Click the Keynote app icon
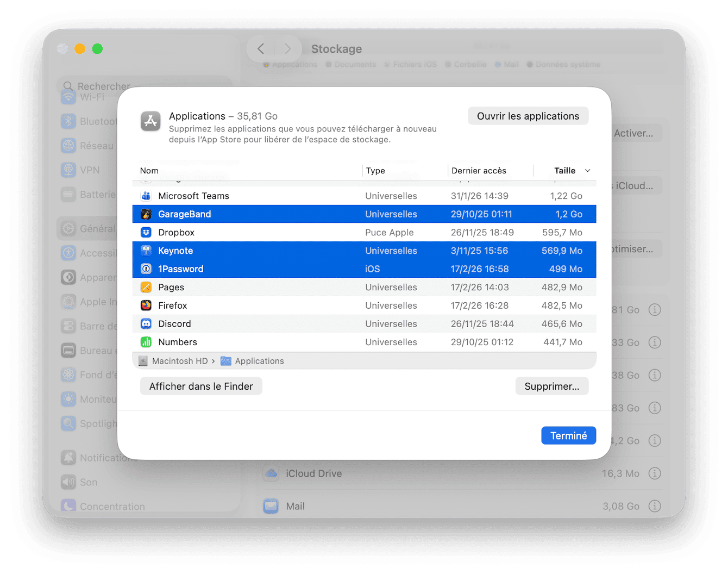 coord(146,251)
